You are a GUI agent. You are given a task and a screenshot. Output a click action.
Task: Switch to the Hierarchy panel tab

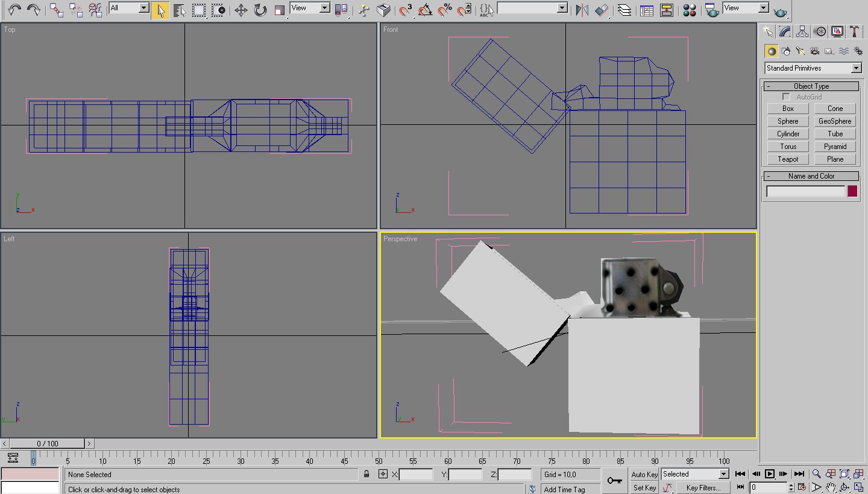pyautogui.click(x=802, y=32)
